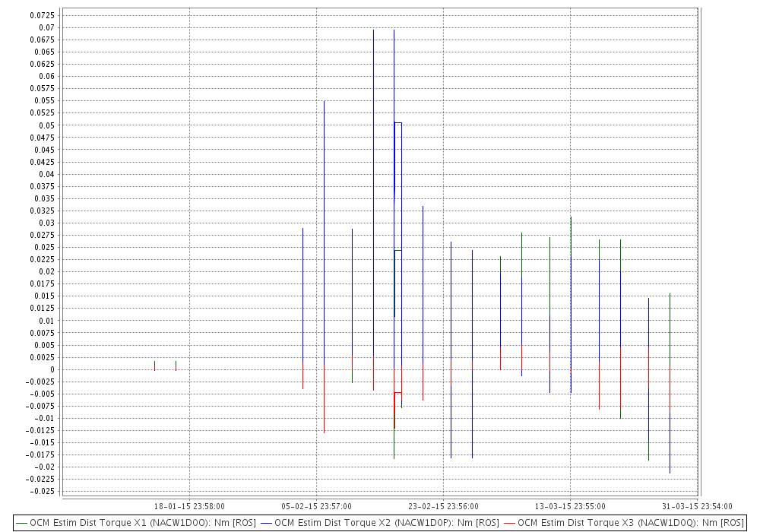The image size is (760, 532).
Task: Click the 0.04 y-axis label
Action: coord(47,174)
